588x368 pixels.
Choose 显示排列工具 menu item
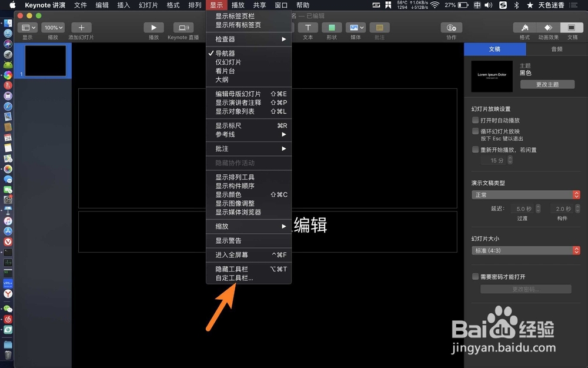point(249,177)
